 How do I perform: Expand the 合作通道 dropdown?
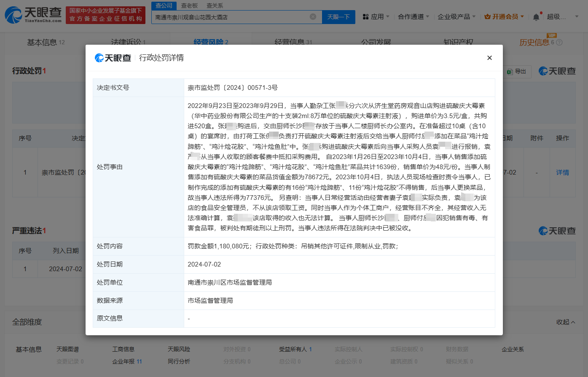point(413,17)
